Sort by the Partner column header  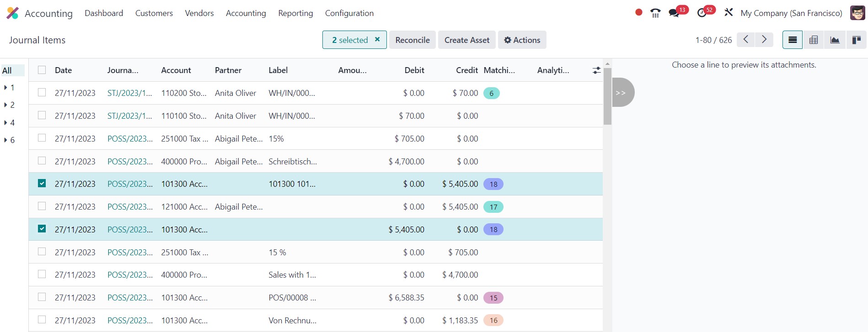click(x=228, y=70)
